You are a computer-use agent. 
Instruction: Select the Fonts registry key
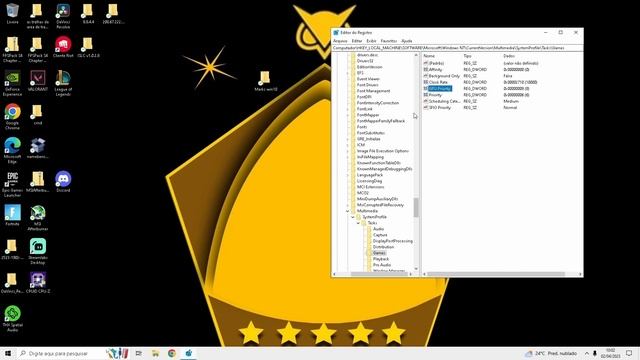click(362, 127)
